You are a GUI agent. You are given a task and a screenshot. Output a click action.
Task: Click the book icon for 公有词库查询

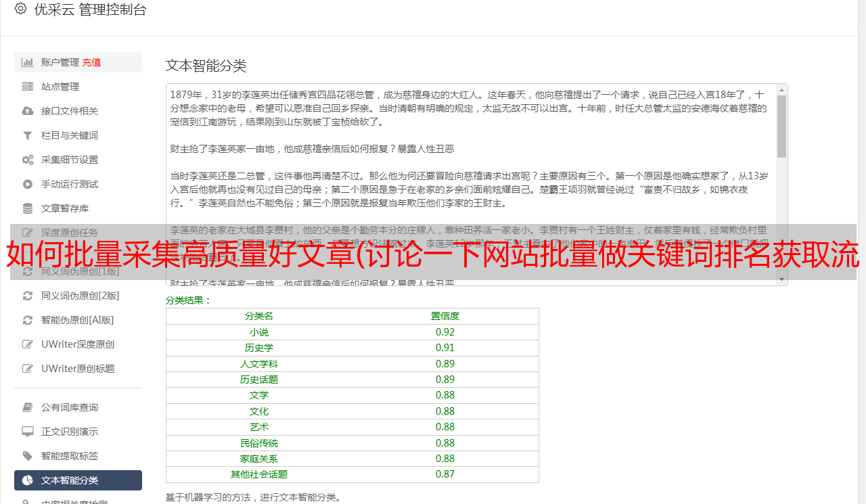point(28,407)
